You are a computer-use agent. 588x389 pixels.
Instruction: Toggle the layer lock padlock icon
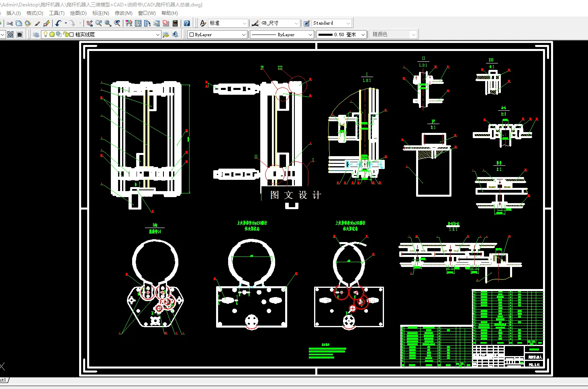[x=65, y=35]
